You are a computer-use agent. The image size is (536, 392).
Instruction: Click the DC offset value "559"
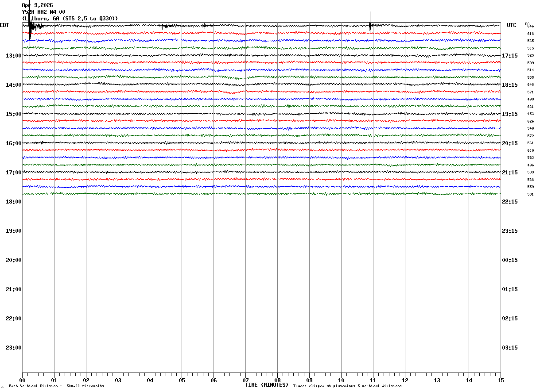tap(530, 187)
